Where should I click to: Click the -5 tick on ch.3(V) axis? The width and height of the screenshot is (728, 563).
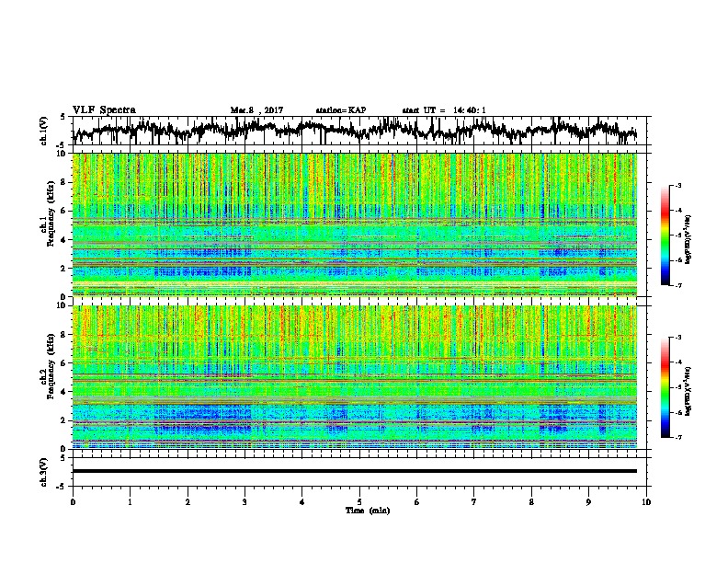[63, 487]
